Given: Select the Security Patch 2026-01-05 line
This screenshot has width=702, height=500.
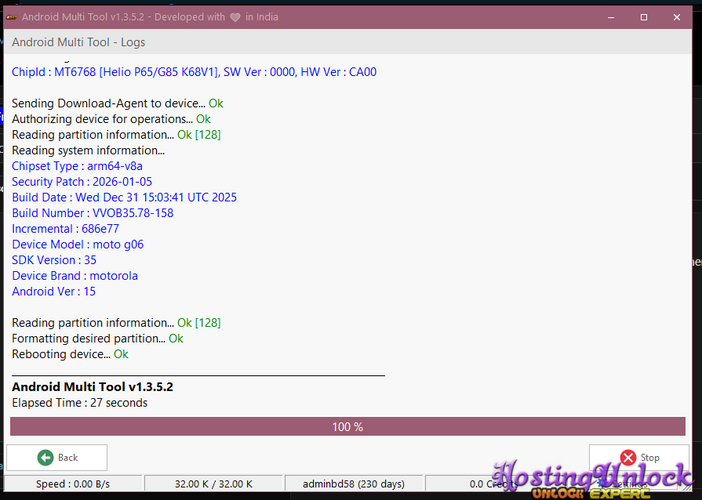Looking at the screenshot, I should 82,182.
